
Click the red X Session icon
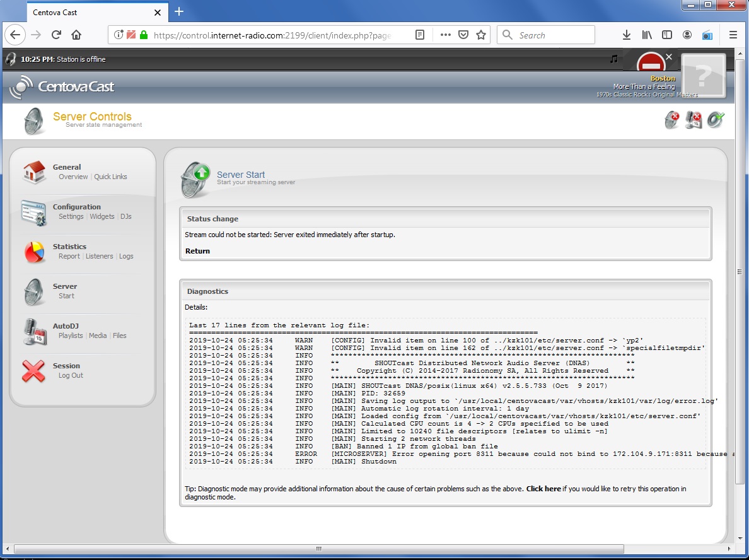(33, 371)
